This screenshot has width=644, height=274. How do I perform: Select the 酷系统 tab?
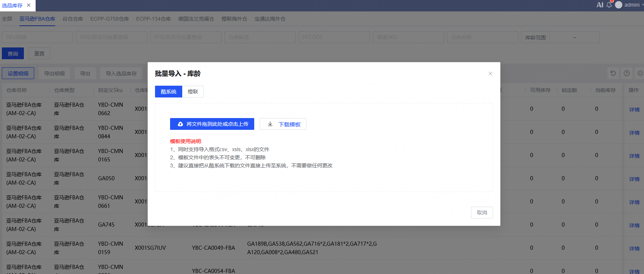click(169, 92)
